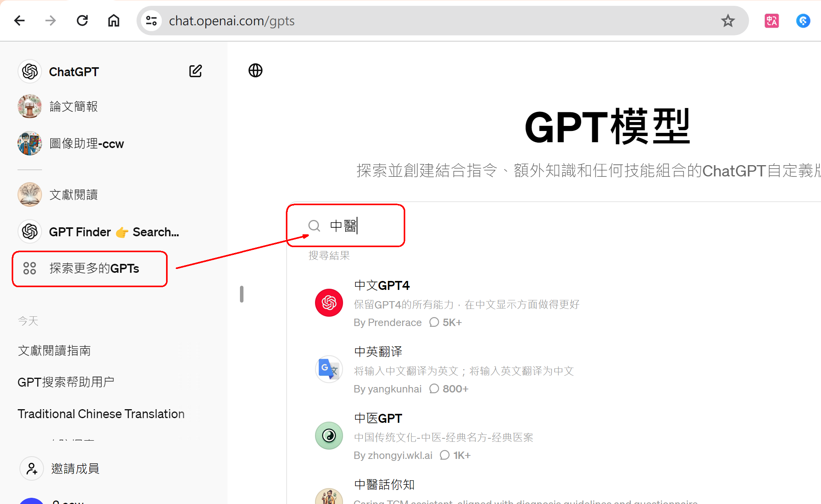
Task: Go back with the browser back arrow
Action: (19, 21)
